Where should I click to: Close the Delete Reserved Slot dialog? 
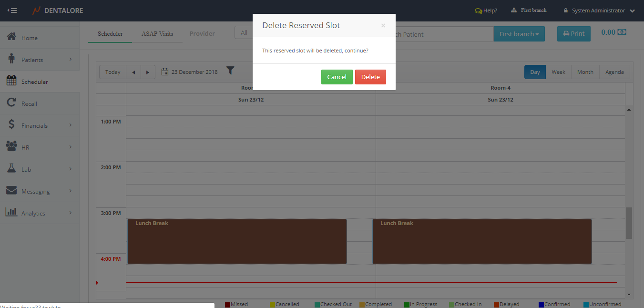(383, 26)
